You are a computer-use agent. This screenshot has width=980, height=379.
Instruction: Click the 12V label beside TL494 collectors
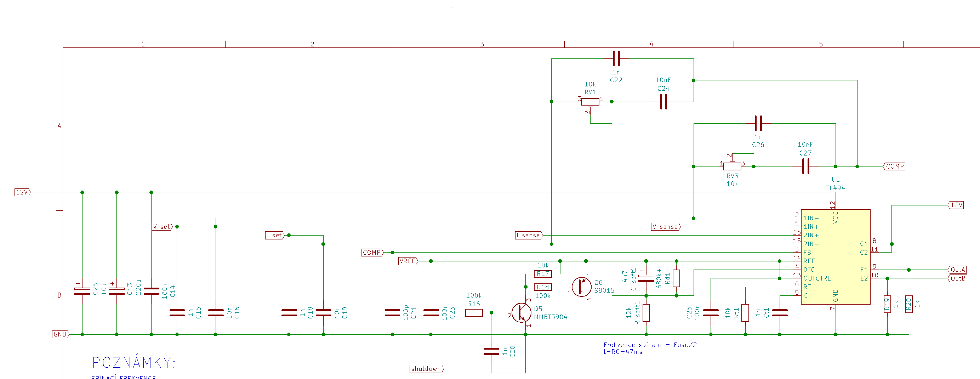(956, 205)
